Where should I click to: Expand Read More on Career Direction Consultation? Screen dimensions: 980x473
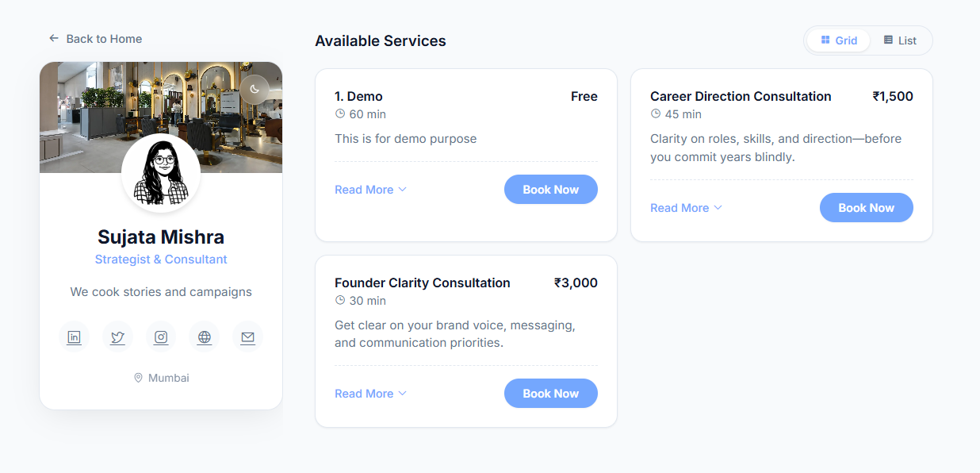[x=686, y=208]
